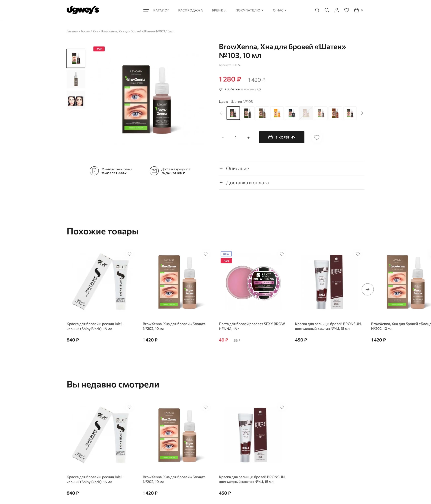431x504 pixels.
Task: Click the headset support icon
Action: (x=317, y=10)
